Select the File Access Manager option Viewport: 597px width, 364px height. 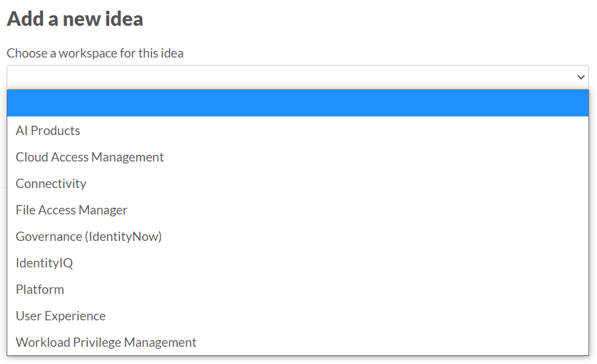(71, 210)
